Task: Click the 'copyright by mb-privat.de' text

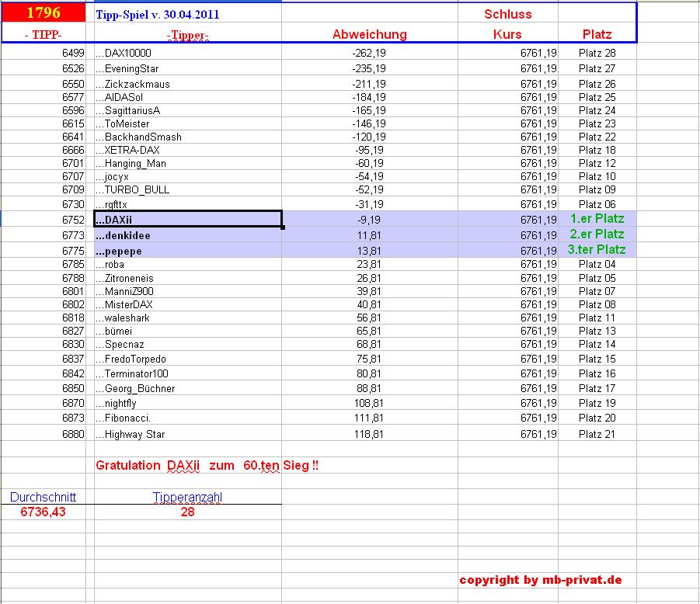Action: 541,580
